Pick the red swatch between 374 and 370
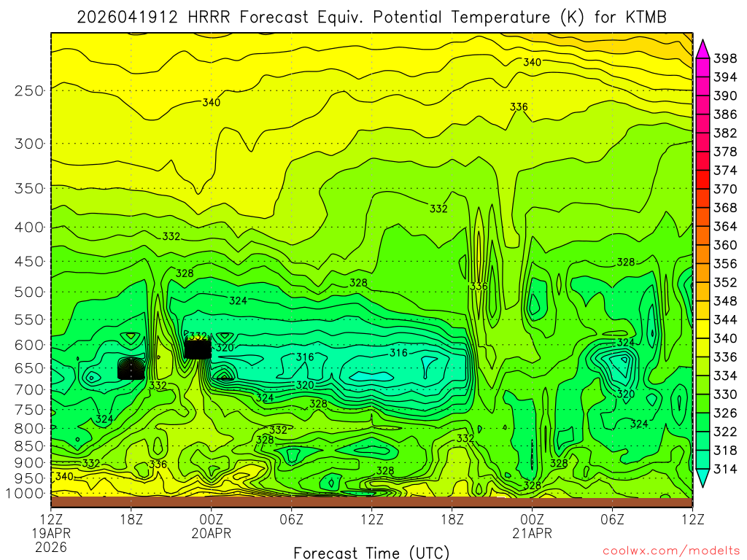 click(x=703, y=180)
